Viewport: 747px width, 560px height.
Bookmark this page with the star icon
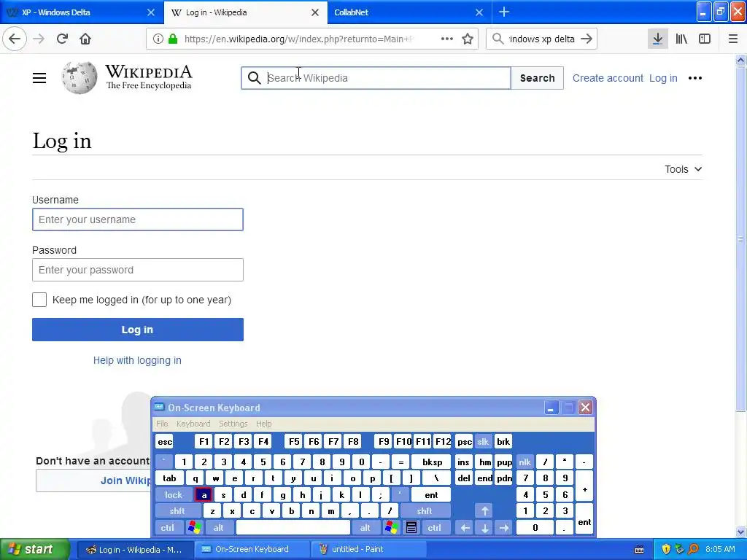(x=468, y=39)
